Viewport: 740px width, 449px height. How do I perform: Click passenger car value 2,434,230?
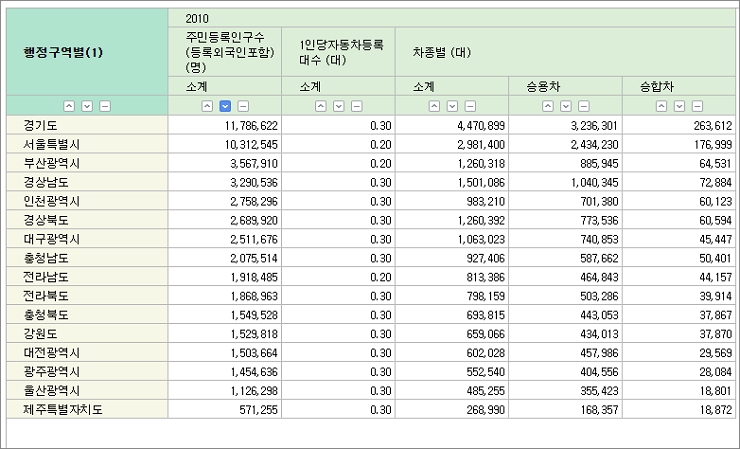pyautogui.click(x=595, y=144)
